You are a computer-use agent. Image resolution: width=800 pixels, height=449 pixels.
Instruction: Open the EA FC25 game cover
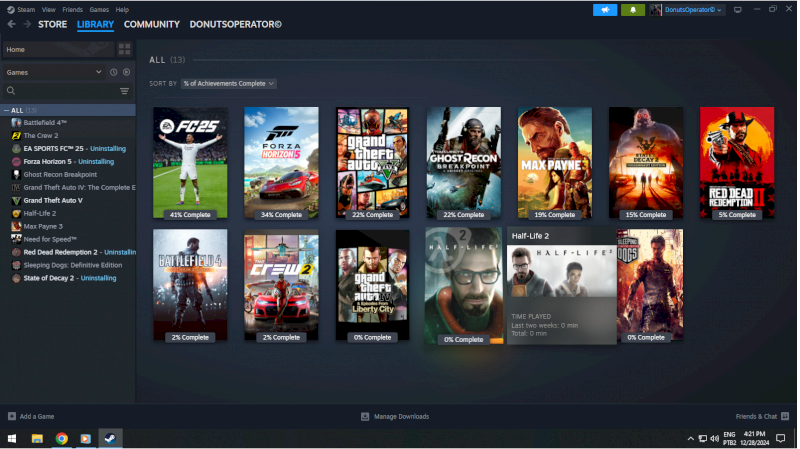pyautogui.click(x=190, y=162)
